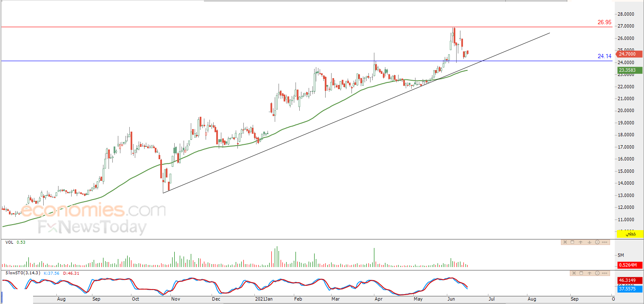Click the Aug label near Sep on time axis
644x304 pixels.
(532, 299)
